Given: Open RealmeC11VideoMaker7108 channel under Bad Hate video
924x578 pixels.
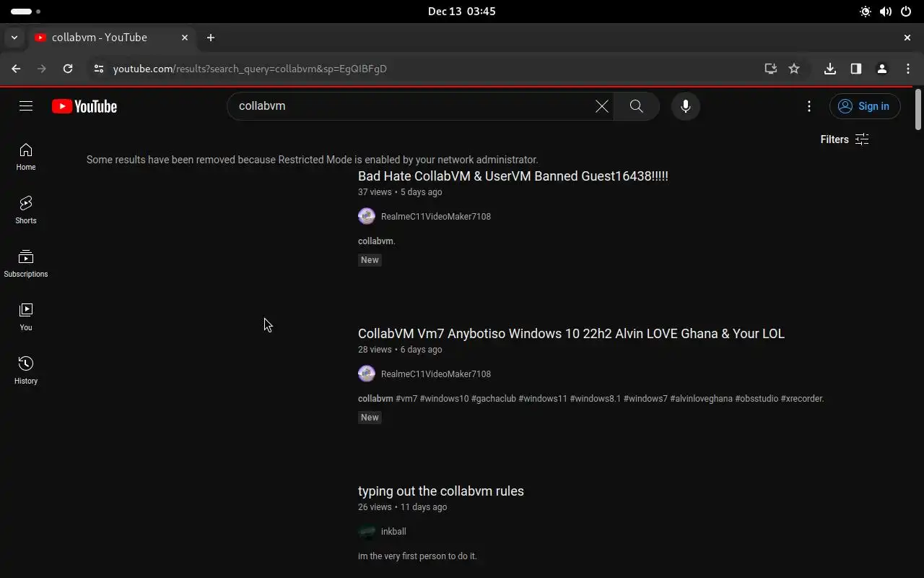Looking at the screenshot, I should (436, 217).
